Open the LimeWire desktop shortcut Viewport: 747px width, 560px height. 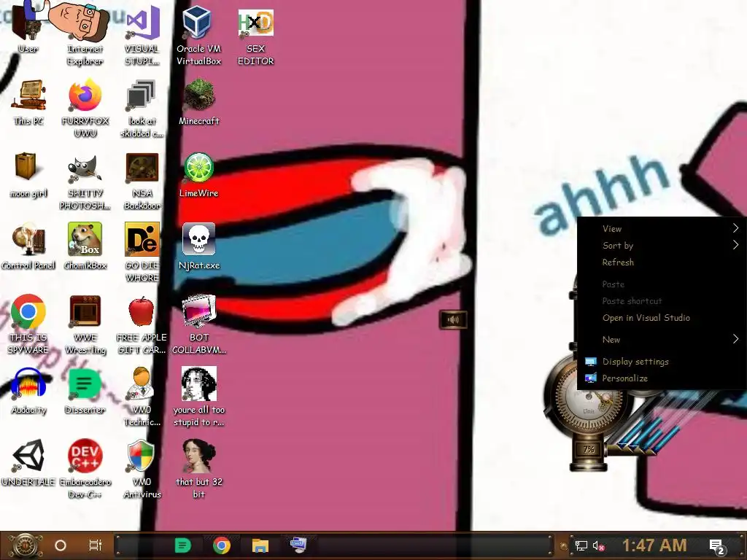[198, 175]
